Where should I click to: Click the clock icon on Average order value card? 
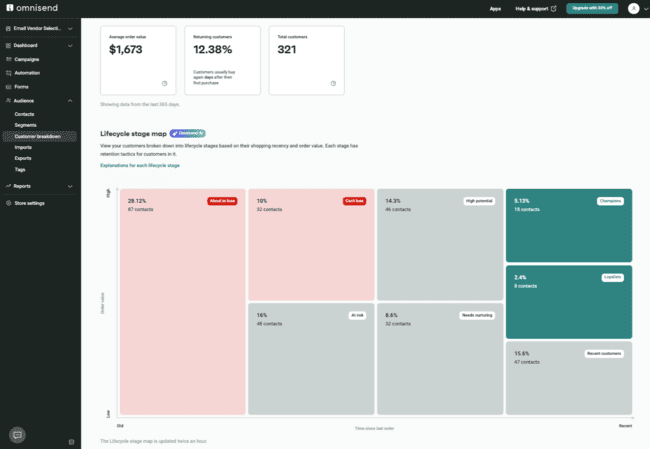pos(165,83)
